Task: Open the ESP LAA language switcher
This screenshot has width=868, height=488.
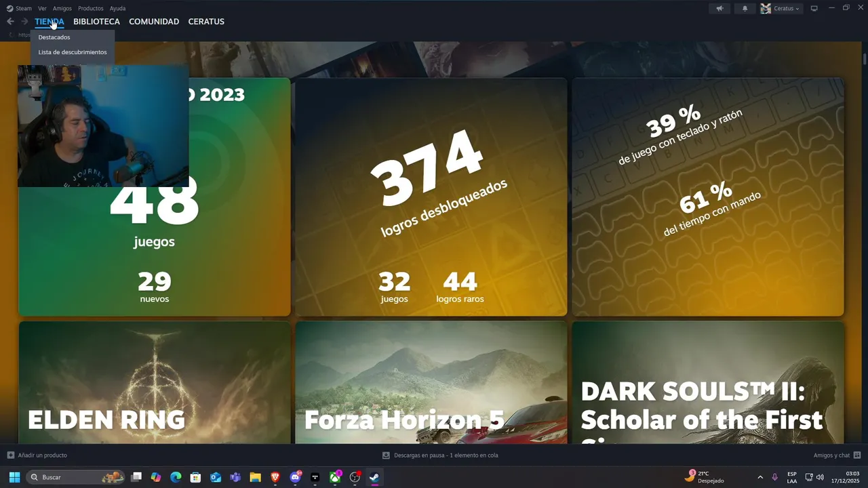Action: pos(792,477)
